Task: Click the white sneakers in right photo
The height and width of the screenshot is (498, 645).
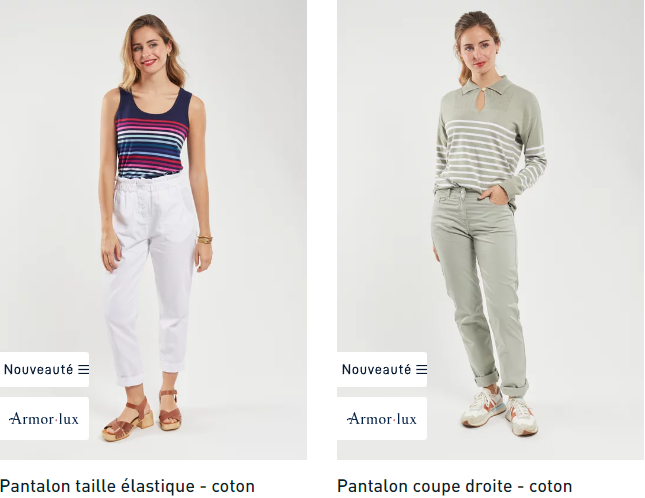Action: click(500, 411)
